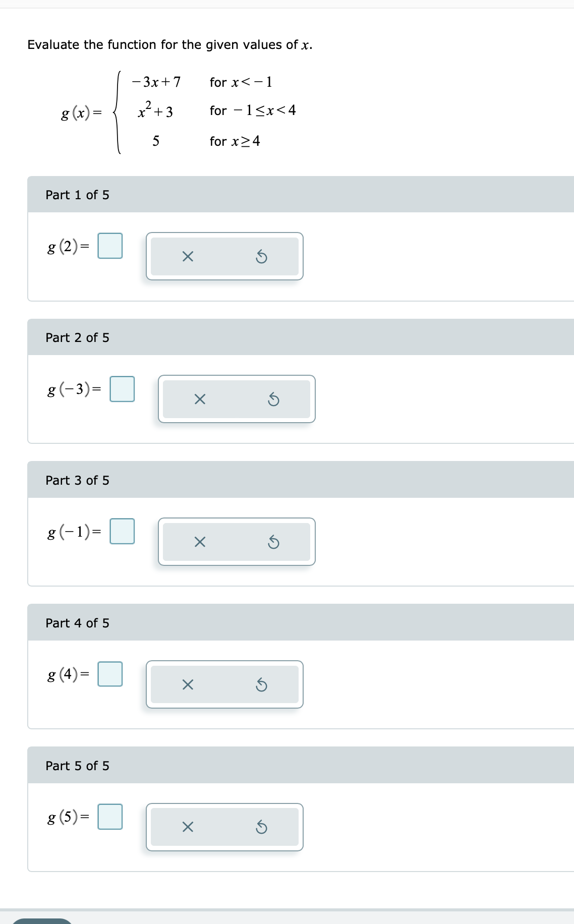Select the g(−3) answer box
This screenshot has width=574, height=924.
click(x=122, y=389)
